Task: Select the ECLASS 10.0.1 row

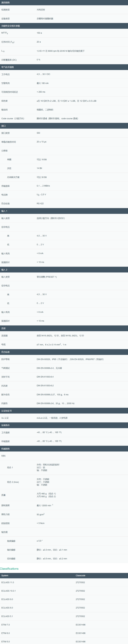Action: 64,591
